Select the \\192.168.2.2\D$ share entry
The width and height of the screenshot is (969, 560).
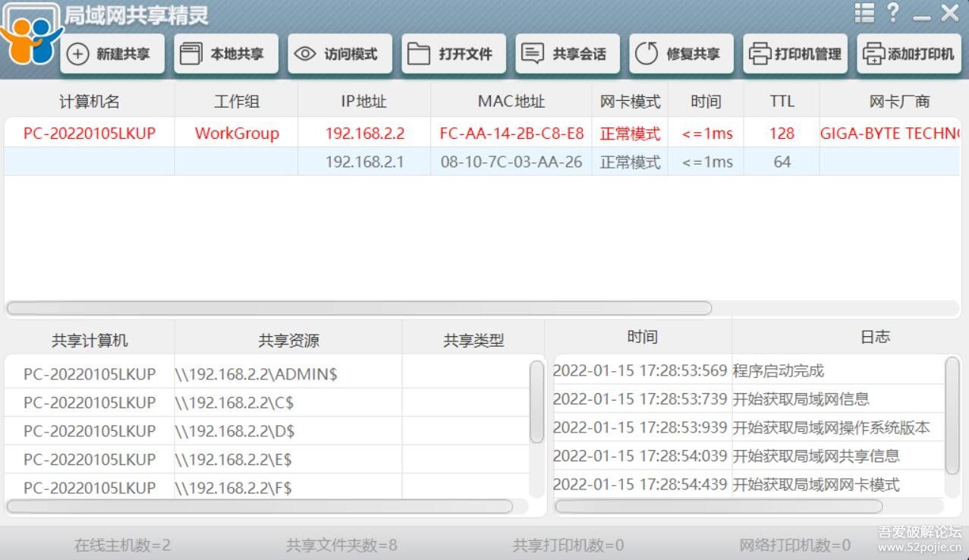[x=234, y=431]
